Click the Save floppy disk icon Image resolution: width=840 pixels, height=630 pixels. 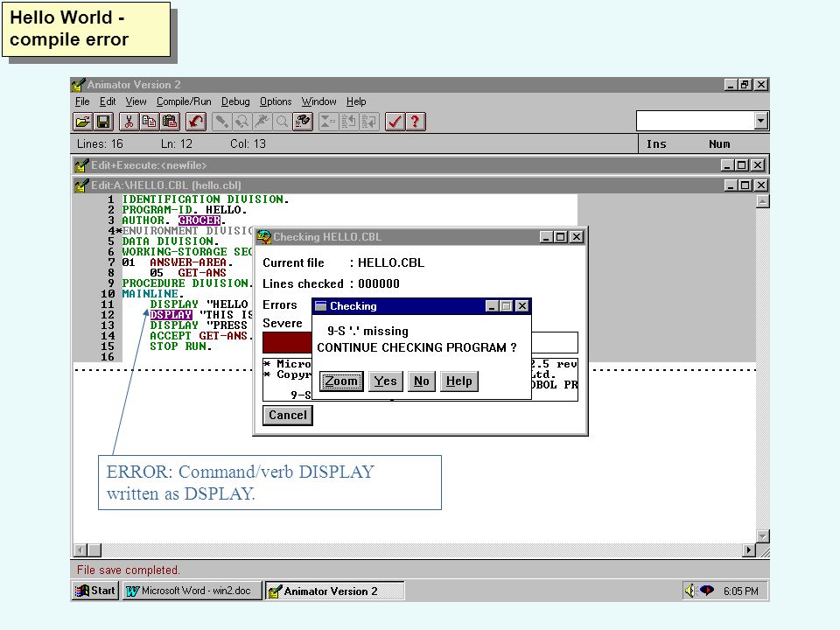(103, 122)
